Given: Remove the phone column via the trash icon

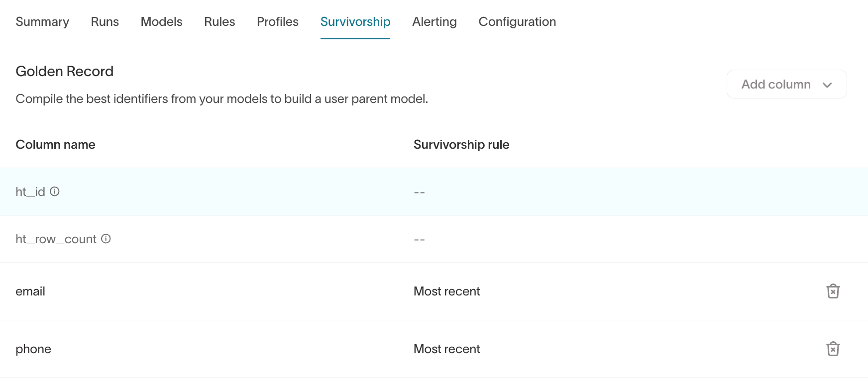Looking at the screenshot, I should point(834,349).
